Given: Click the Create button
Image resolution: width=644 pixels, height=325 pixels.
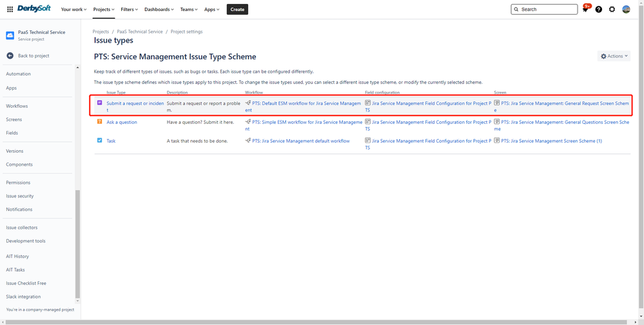Looking at the screenshot, I should (237, 10).
